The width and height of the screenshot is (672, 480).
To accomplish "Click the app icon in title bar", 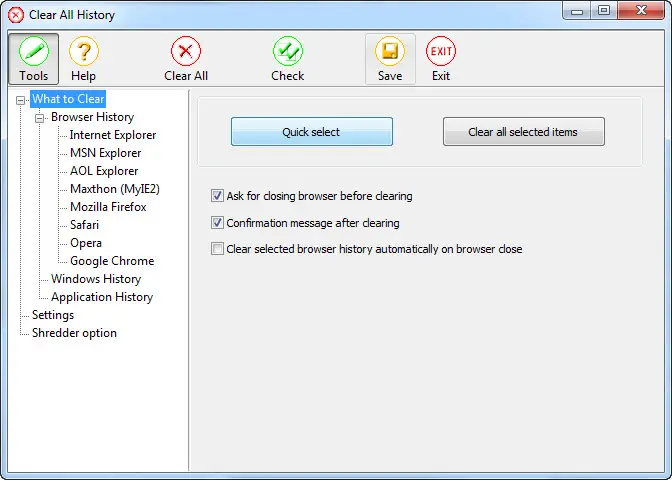I will click(16, 15).
